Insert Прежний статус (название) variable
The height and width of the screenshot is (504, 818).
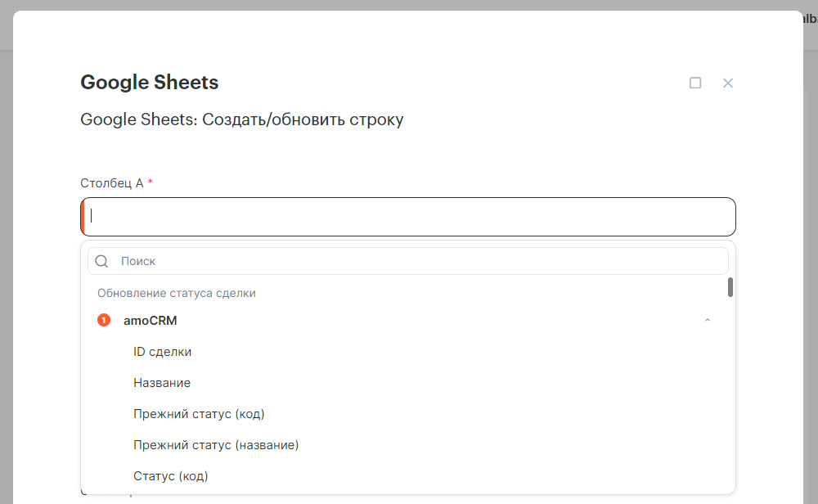[216, 445]
